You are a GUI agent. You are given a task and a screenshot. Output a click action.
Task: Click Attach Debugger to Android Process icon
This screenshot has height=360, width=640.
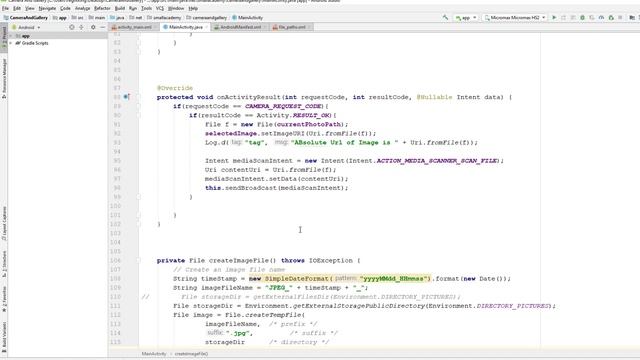pyautogui.click(x=611, y=18)
